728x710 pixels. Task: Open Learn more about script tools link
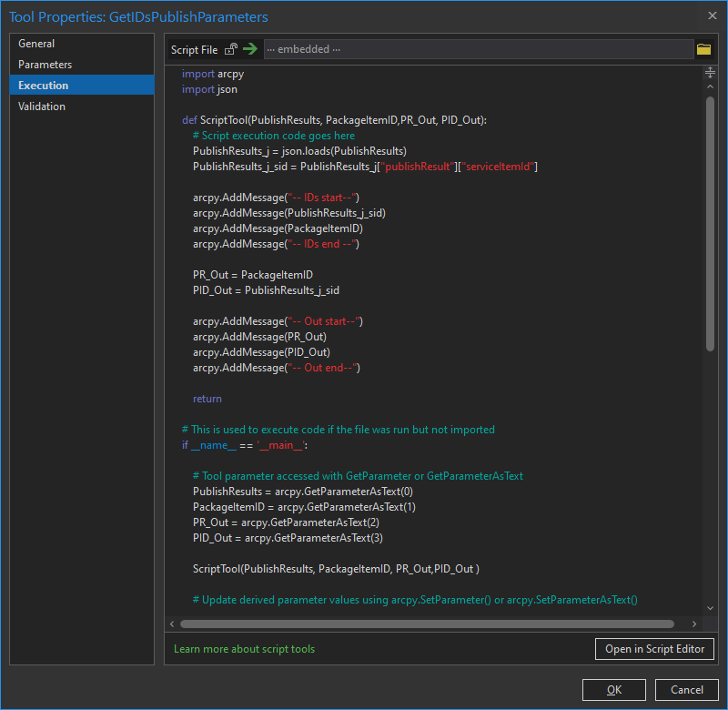244,649
